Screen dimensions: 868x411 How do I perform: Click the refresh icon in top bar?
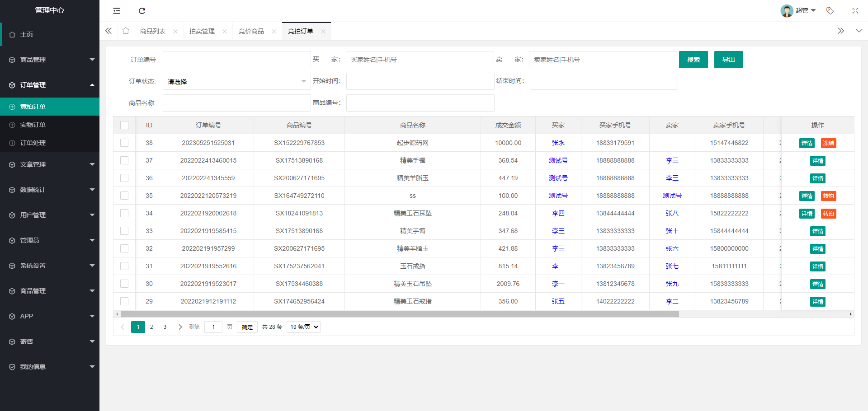tap(142, 11)
